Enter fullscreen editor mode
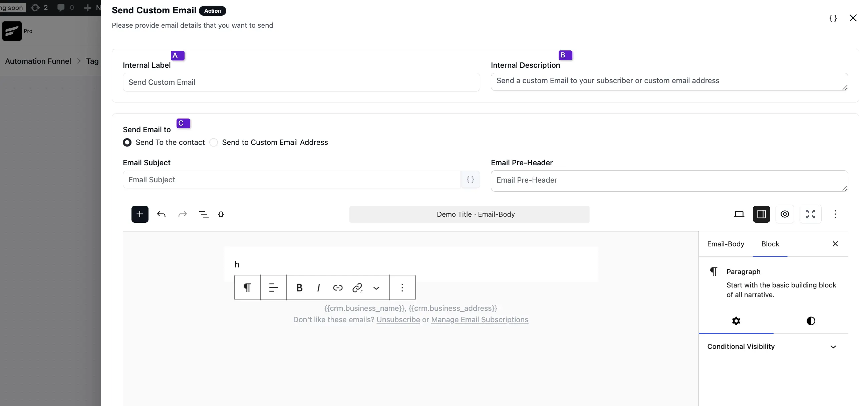The height and width of the screenshot is (406, 868). pyautogui.click(x=810, y=214)
